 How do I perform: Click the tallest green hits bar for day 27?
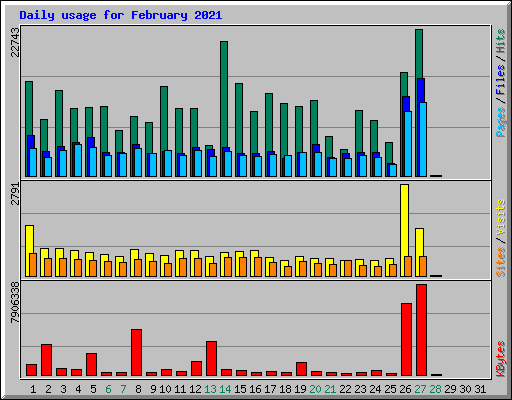(419, 54)
